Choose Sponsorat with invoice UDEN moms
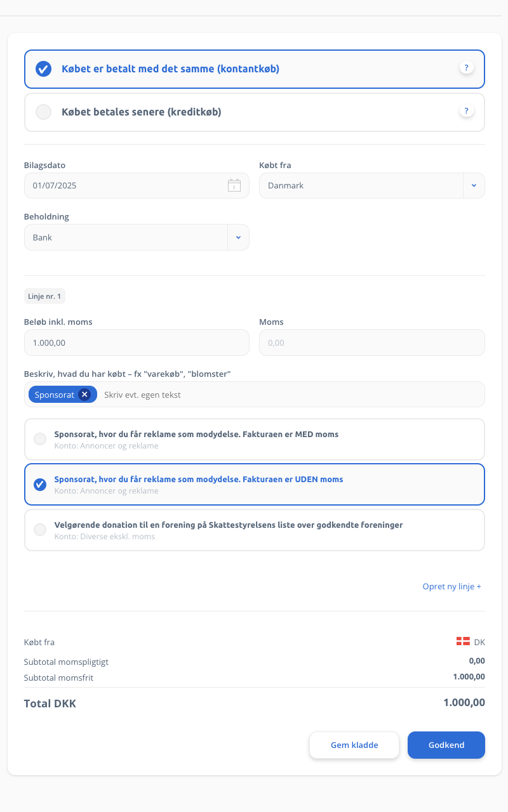The image size is (508, 812). 255,485
